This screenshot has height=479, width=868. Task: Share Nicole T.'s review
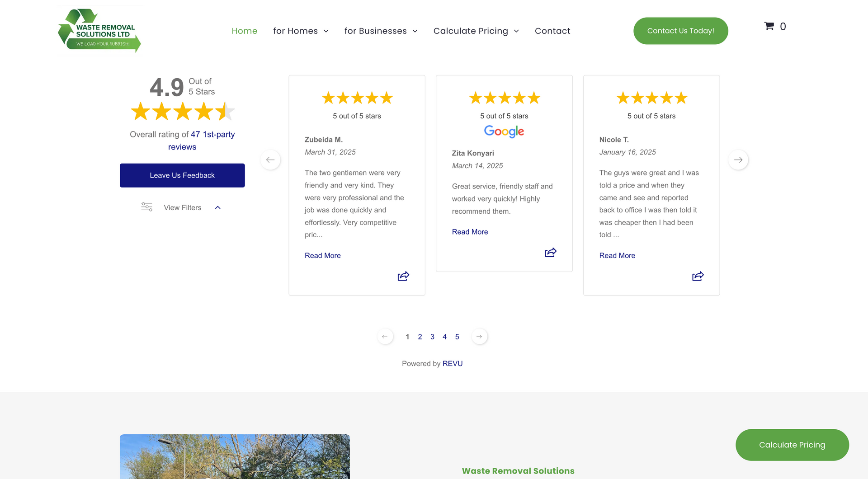point(698,276)
